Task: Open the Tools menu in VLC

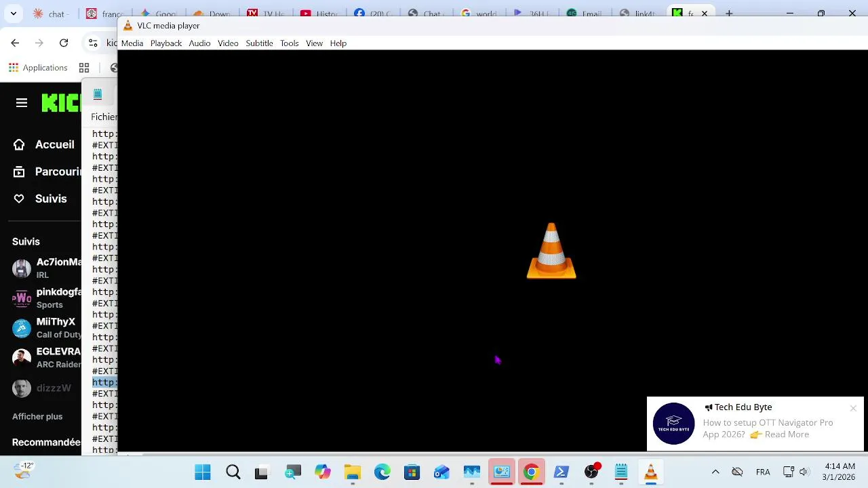Action: coord(289,43)
